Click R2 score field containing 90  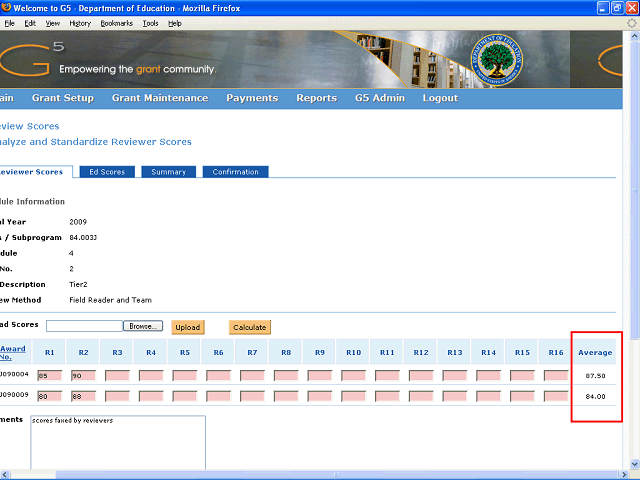click(83, 376)
